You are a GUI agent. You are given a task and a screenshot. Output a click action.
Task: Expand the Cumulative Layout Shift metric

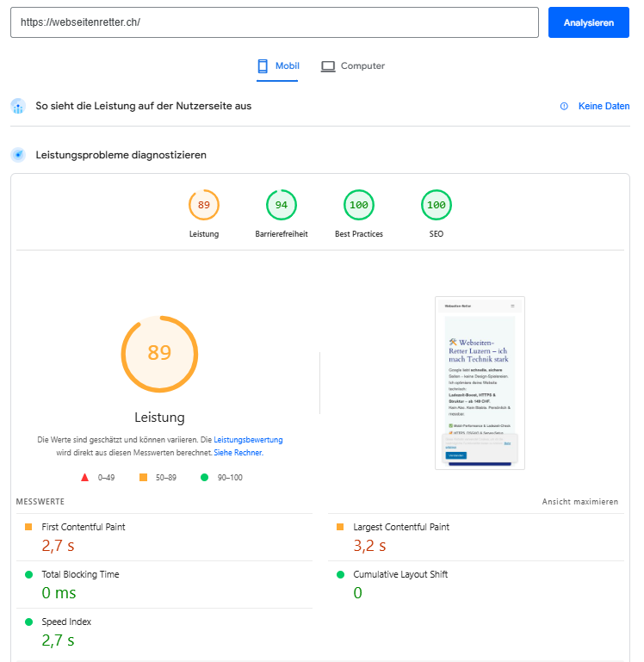coord(476,585)
